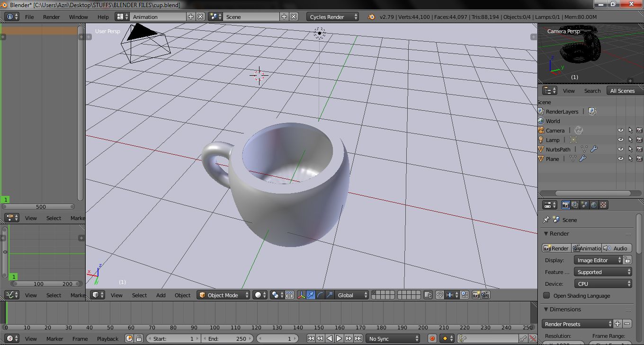This screenshot has height=345, width=644.
Task: Toggle lock camera and layers button
Action: (x=428, y=295)
